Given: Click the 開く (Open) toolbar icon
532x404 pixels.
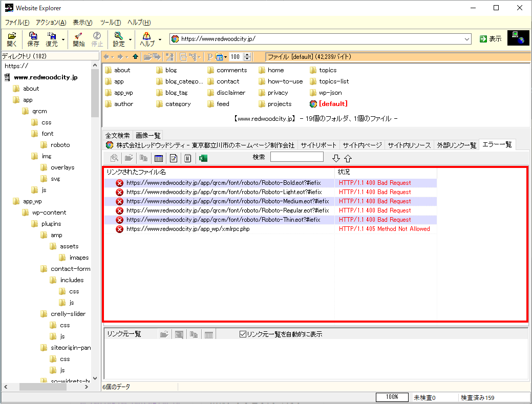Looking at the screenshot, I should point(12,39).
